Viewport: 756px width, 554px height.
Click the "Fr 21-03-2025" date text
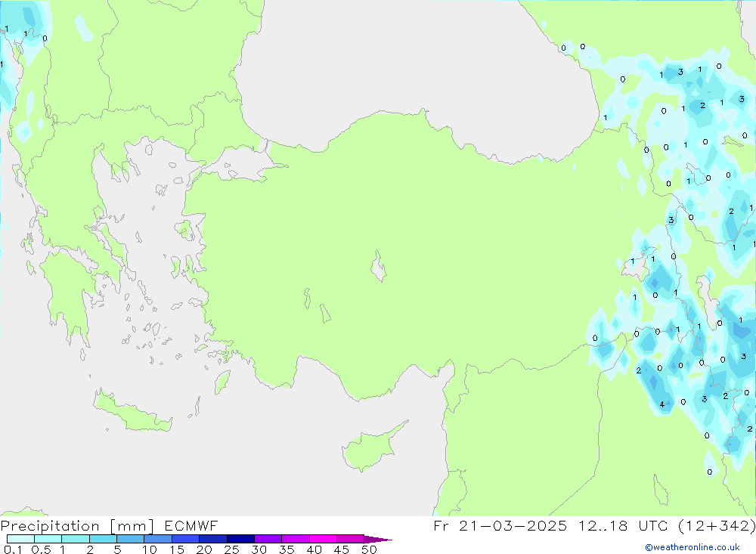(x=500, y=525)
